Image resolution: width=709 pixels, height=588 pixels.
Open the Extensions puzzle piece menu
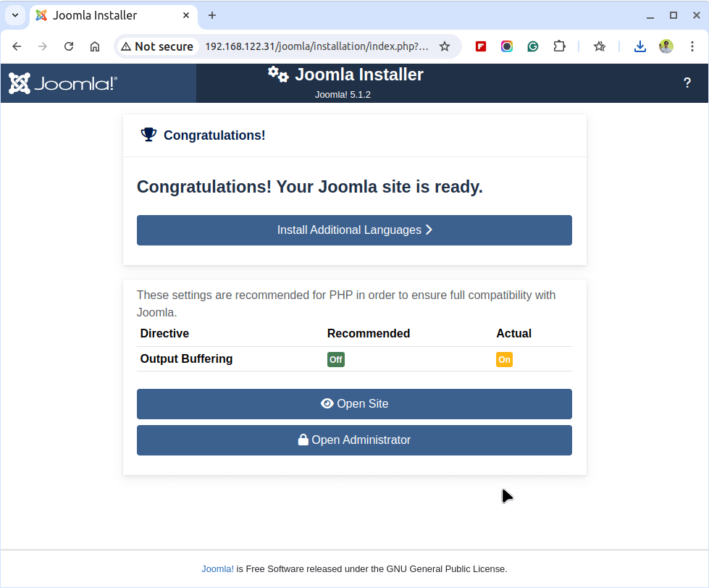pos(559,46)
